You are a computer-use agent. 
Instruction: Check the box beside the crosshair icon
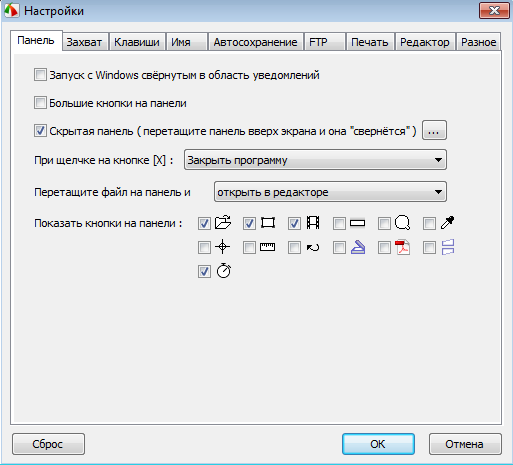204,248
